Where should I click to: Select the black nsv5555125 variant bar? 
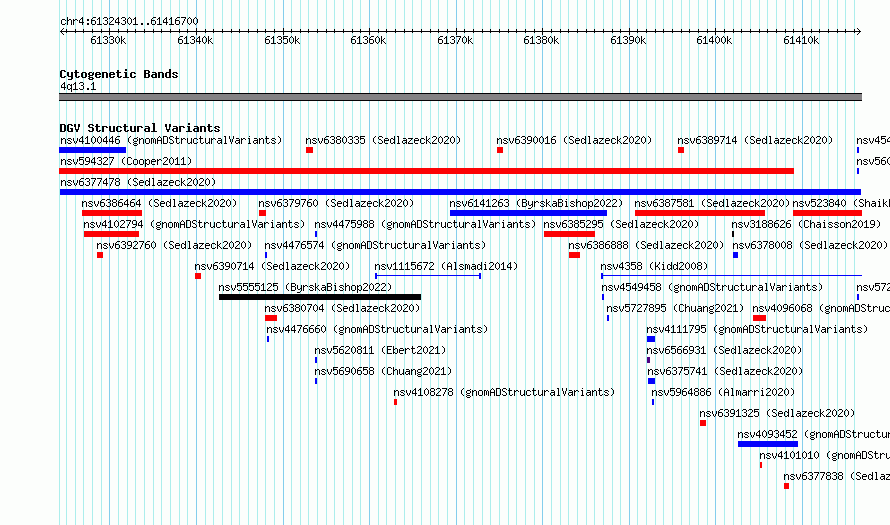(320, 297)
